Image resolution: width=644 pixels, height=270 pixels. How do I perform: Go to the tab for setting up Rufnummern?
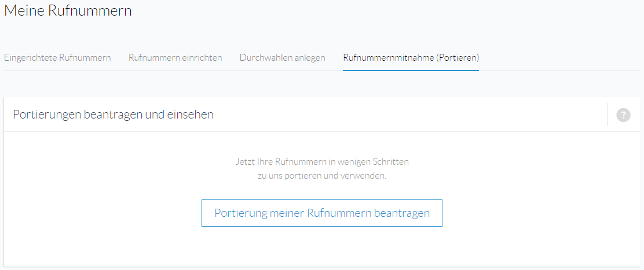pyautogui.click(x=175, y=57)
